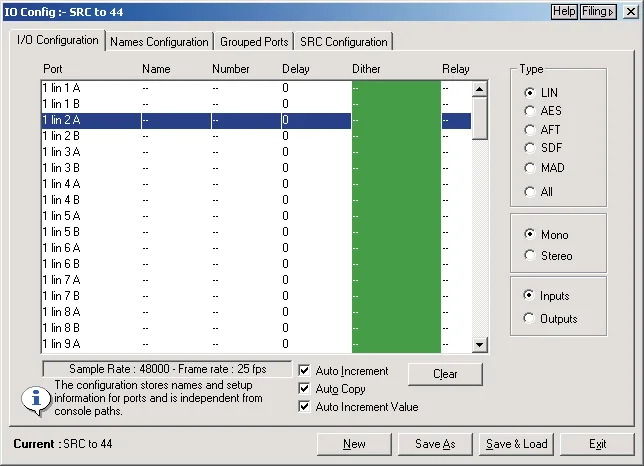The height and width of the screenshot is (466, 644).
Task: Select port row 1 lin 1 B
Action: (x=256, y=104)
